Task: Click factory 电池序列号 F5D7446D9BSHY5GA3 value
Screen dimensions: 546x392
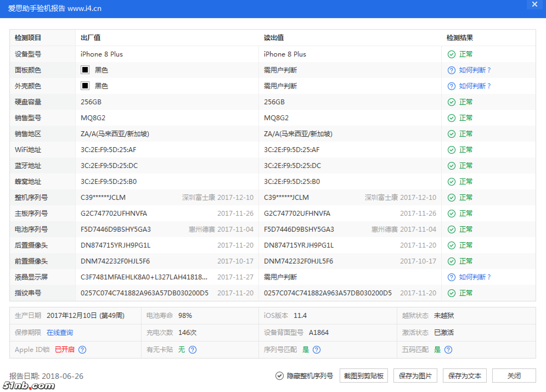Action: [x=116, y=229]
